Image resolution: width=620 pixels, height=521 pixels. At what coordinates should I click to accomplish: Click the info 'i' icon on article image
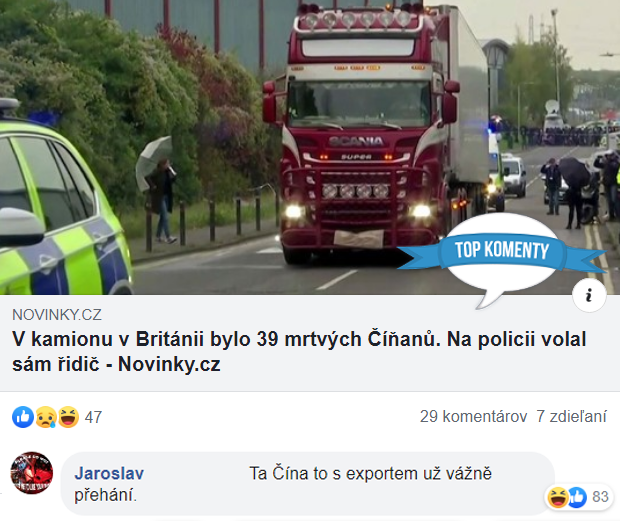(x=589, y=295)
